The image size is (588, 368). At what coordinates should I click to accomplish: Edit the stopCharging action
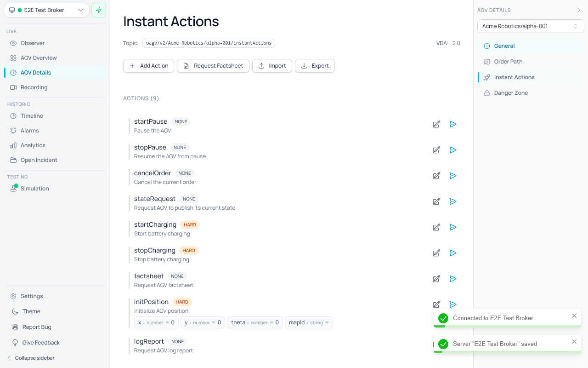coord(436,253)
